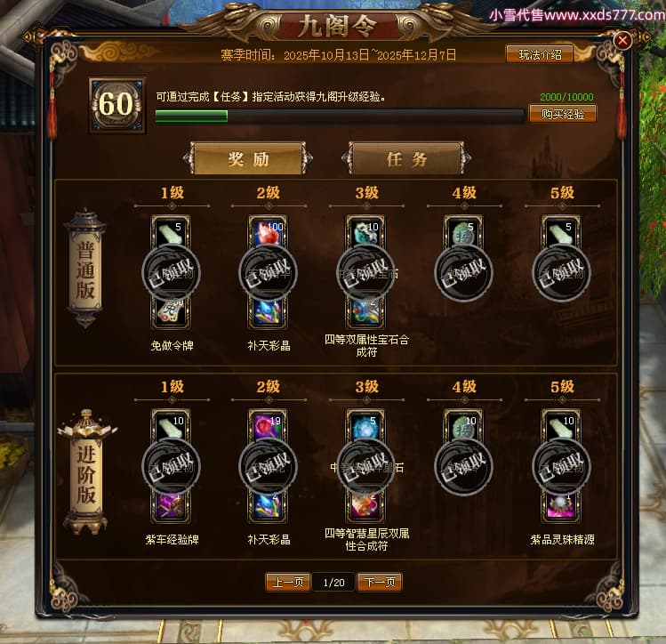666x644 pixels.
Task: Close the 九阁令 window
Action: pyautogui.click(x=622, y=41)
